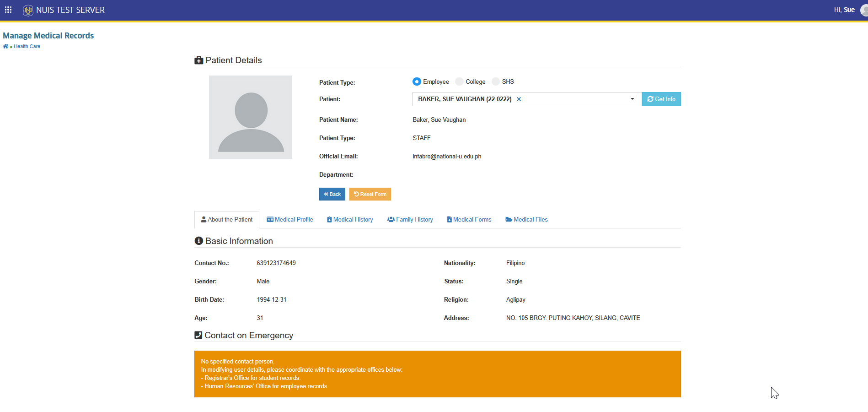The width and height of the screenshot is (868, 412).
Task: Click the Hi, Sue user greeting
Action: click(x=844, y=10)
